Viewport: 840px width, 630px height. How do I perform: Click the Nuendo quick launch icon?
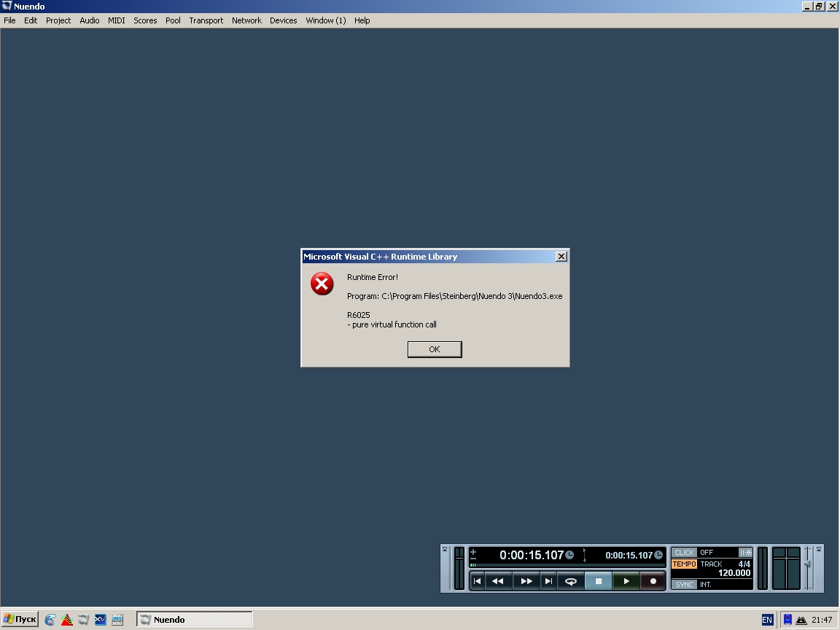coord(84,620)
